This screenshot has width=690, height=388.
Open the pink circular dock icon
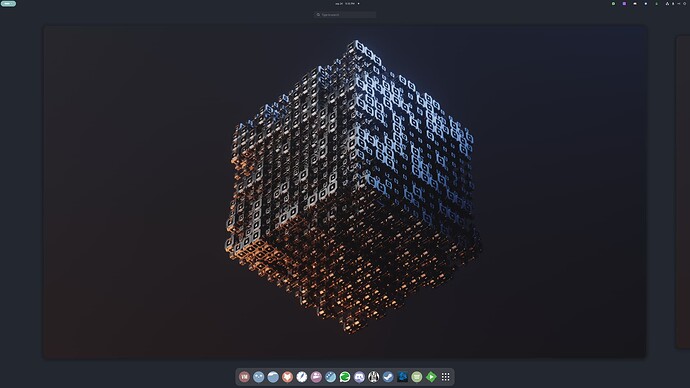coord(316,377)
